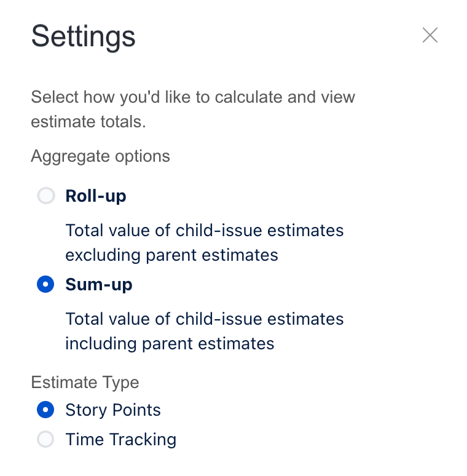Viewport: 467px width, 476px height.
Task: Click 'excluding parent estimates' under Roll-up
Action: (171, 255)
